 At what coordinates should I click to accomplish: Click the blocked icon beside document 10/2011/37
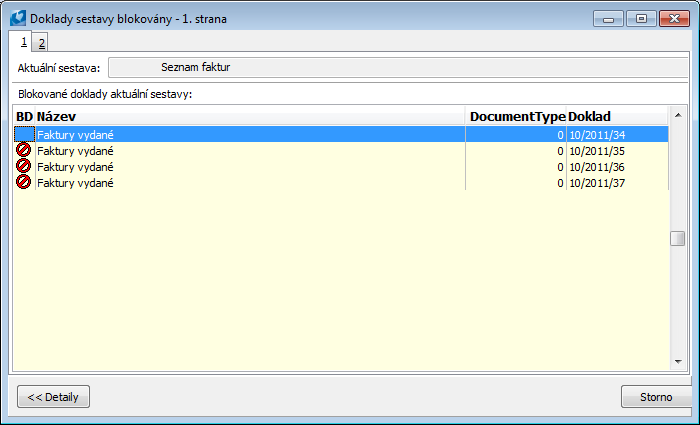pyautogui.click(x=23, y=182)
